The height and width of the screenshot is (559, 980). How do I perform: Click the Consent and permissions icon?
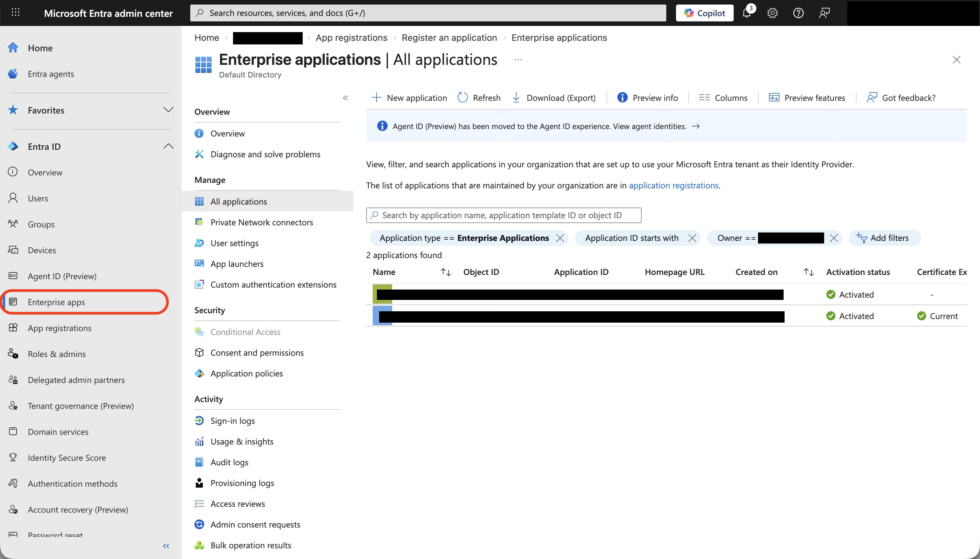point(199,352)
